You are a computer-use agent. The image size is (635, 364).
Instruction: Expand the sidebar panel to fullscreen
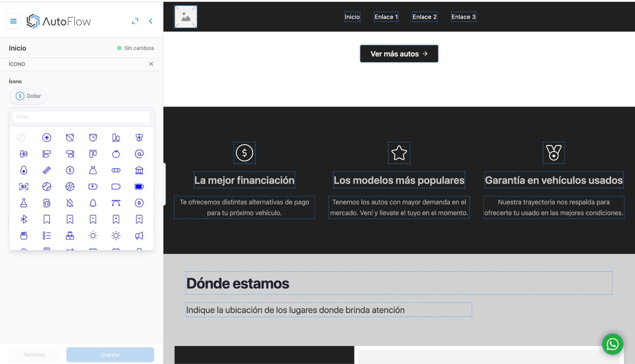[x=135, y=21]
